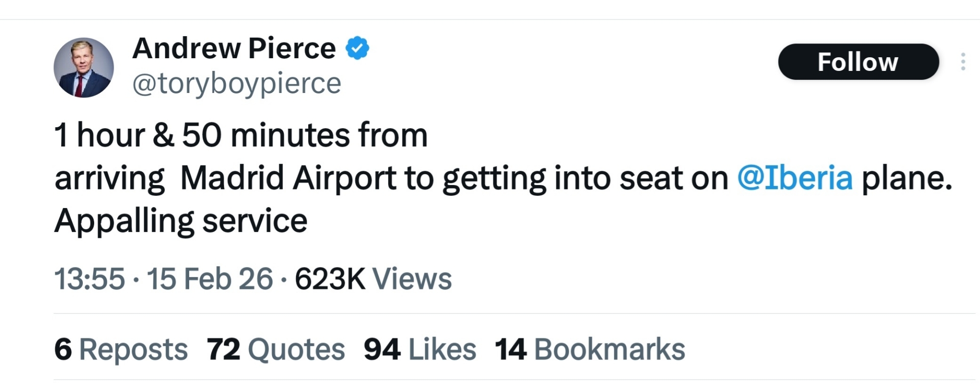The height and width of the screenshot is (392, 980).
Task: Open Andrew Pierce's profile picture
Action: (84, 68)
